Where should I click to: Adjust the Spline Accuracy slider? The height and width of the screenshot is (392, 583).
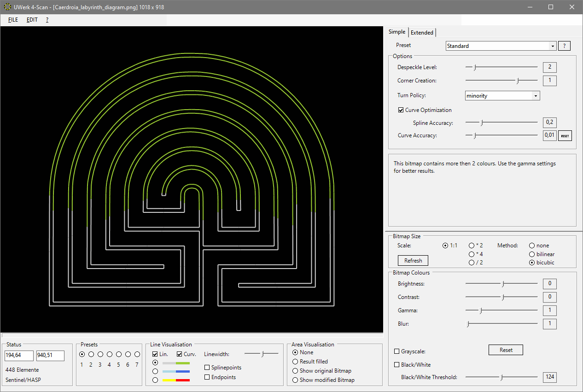[501, 123]
